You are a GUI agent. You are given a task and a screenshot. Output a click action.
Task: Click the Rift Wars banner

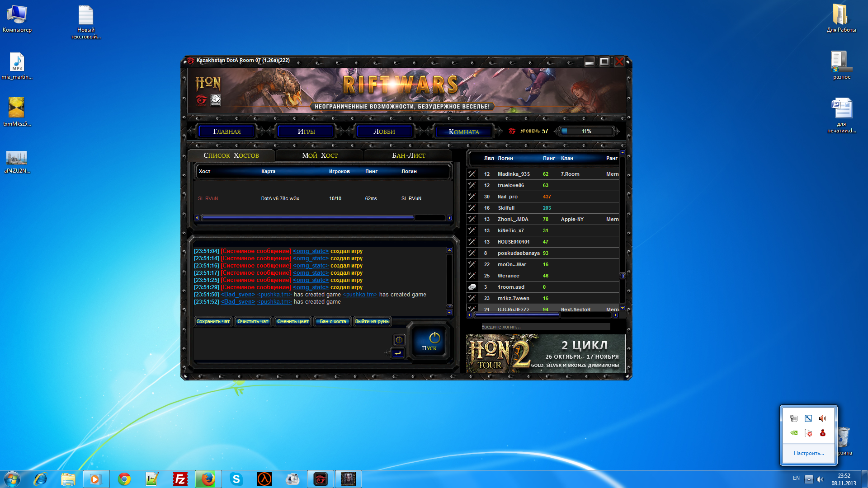pyautogui.click(x=406, y=90)
